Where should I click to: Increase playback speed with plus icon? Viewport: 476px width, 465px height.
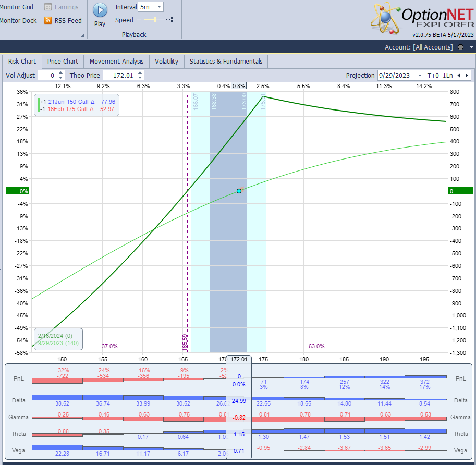click(172, 20)
